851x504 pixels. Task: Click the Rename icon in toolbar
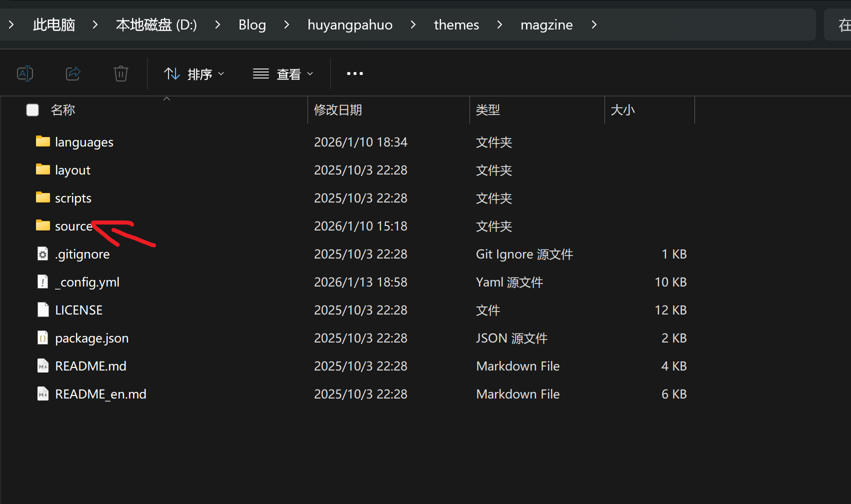coord(25,74)
